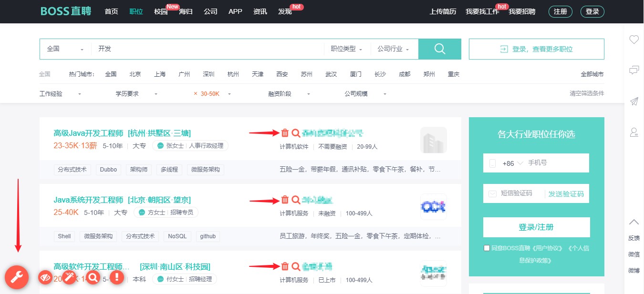Check the 同意BOSS直聘 user agreement checkbox
The width and height of the screenshot is (644, 294).
pos(487,248)
